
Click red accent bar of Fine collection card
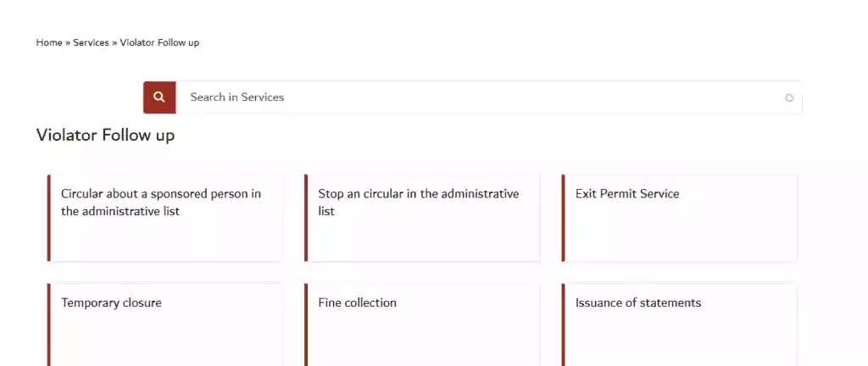click(x=305, y=324)
